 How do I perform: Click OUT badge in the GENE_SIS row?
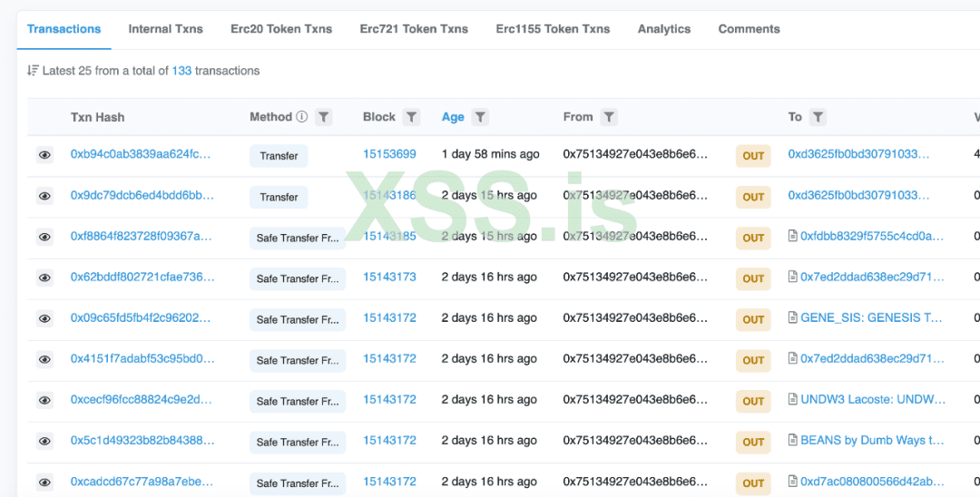click(753, 319)
